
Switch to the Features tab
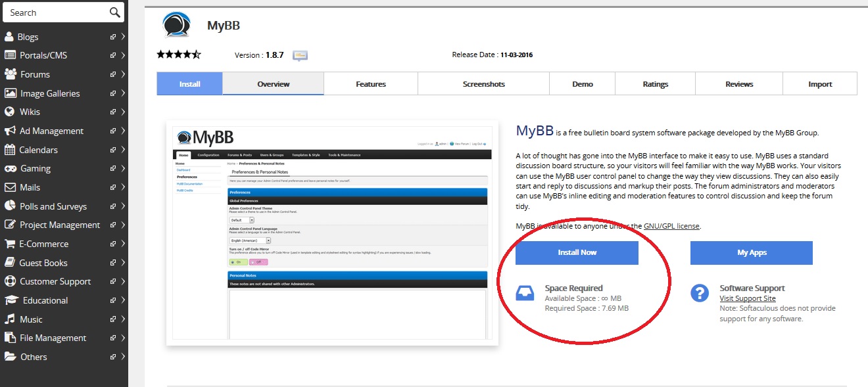[371, 84]
